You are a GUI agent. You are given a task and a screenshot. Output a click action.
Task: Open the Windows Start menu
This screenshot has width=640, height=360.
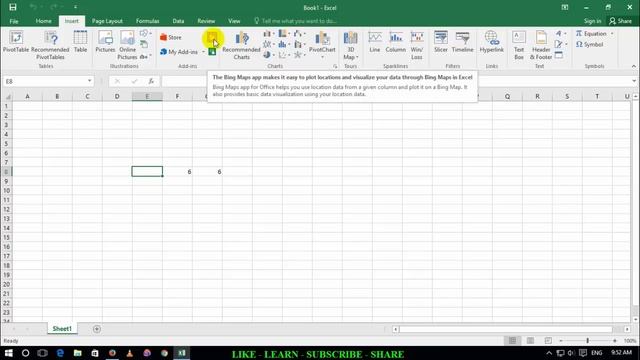point(9,353)
